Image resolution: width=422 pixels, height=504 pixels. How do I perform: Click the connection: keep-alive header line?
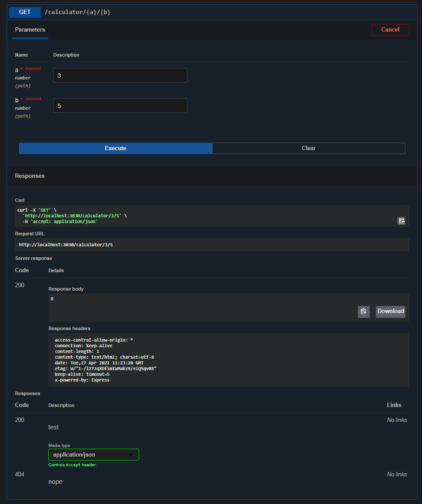point(83,346)
